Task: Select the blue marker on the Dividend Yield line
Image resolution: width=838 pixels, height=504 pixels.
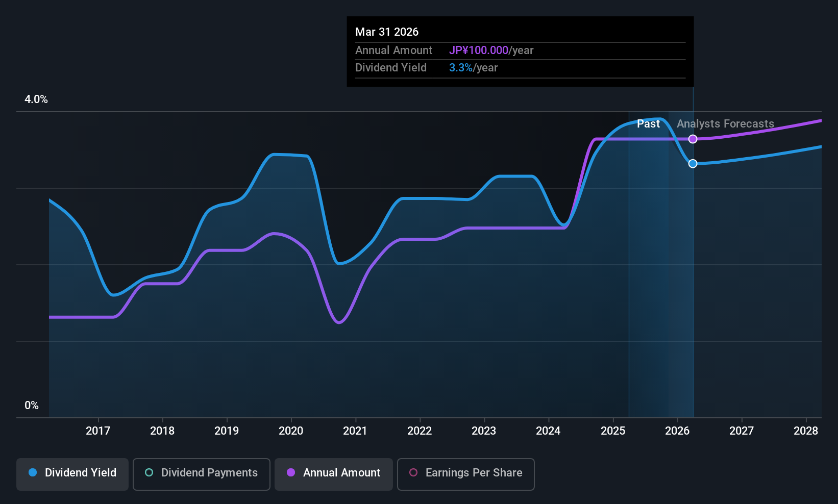Action: coord(693,164)
